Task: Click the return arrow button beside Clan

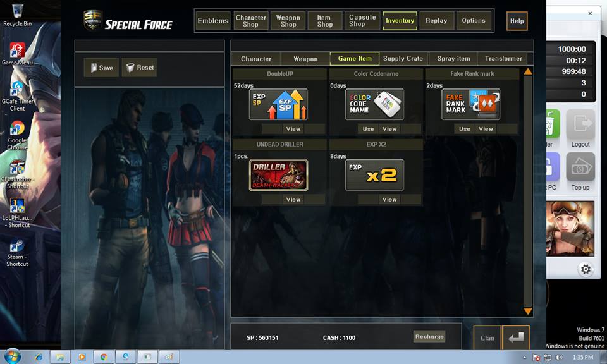Action: (516, 337)
